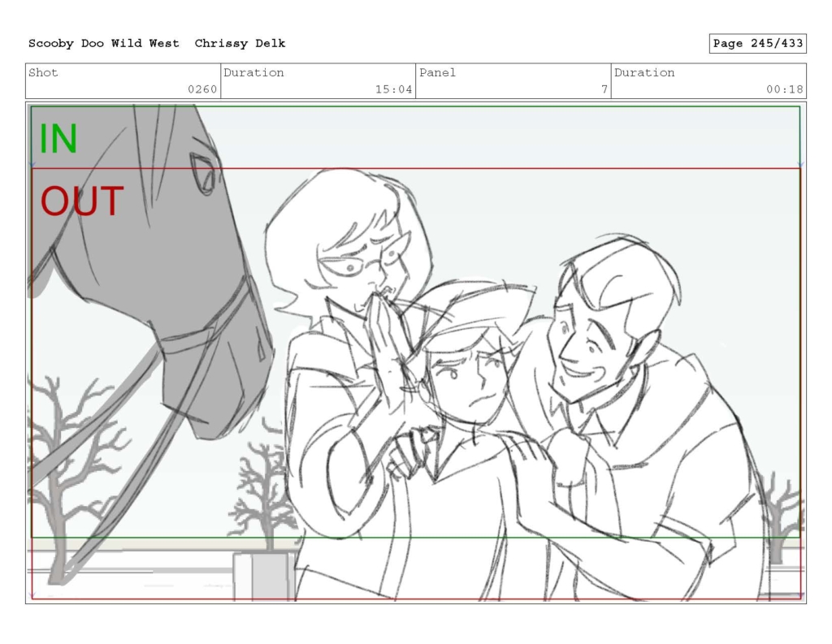
Task: Select the panel duration '00:18'
Action: tap(785, 89)
